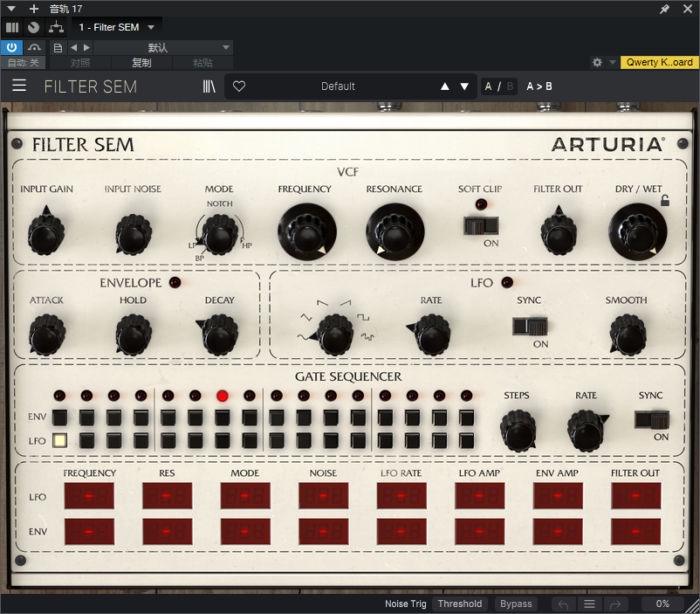Click the VCF FREQUENCY knob
Screen dimensions: 700x614
(306, 232)
